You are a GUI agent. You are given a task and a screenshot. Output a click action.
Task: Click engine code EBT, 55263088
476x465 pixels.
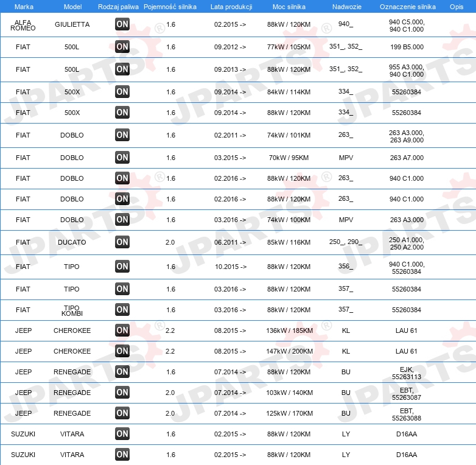(407, 414)
